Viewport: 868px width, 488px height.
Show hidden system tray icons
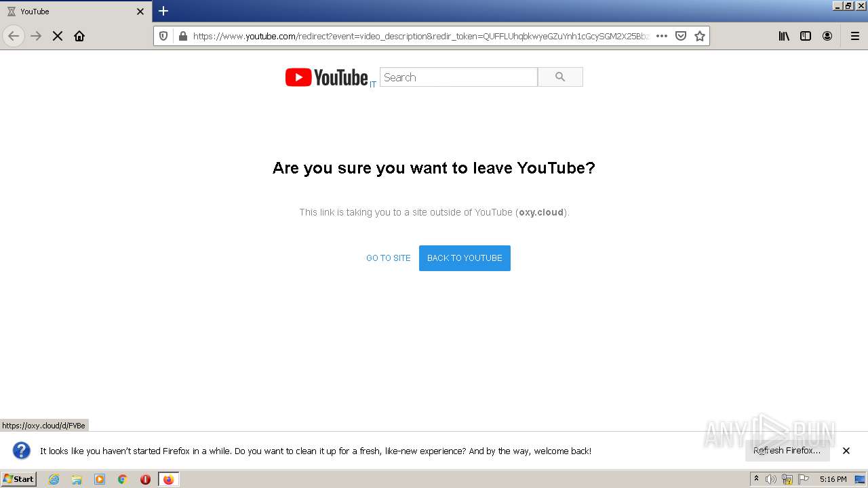click(757, 479)
